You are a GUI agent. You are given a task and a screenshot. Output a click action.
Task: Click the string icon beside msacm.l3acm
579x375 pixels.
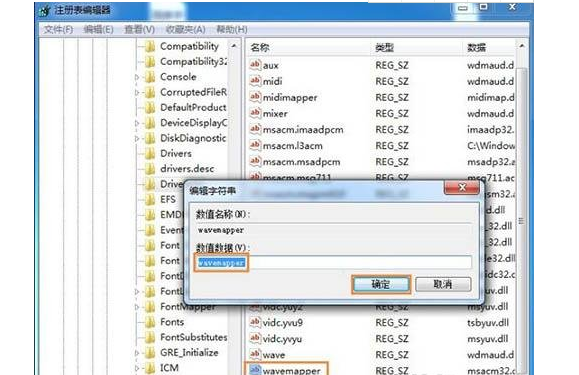(255, 145)
